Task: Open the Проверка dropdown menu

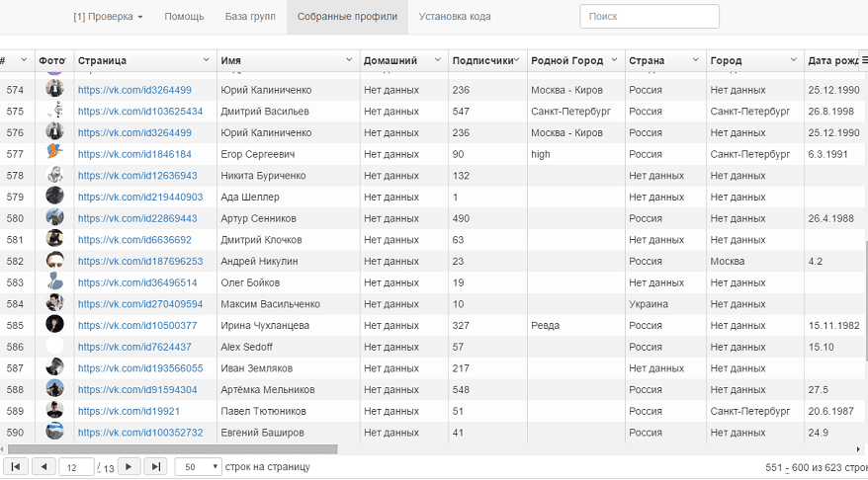Action: tap(109, 17)
